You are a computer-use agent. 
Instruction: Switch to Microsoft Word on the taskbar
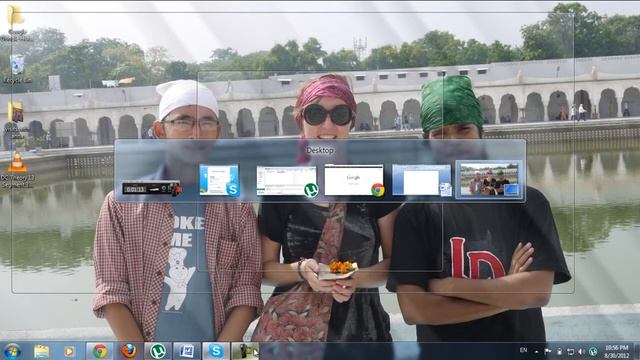pyautogui.click(x=187, y=351)
